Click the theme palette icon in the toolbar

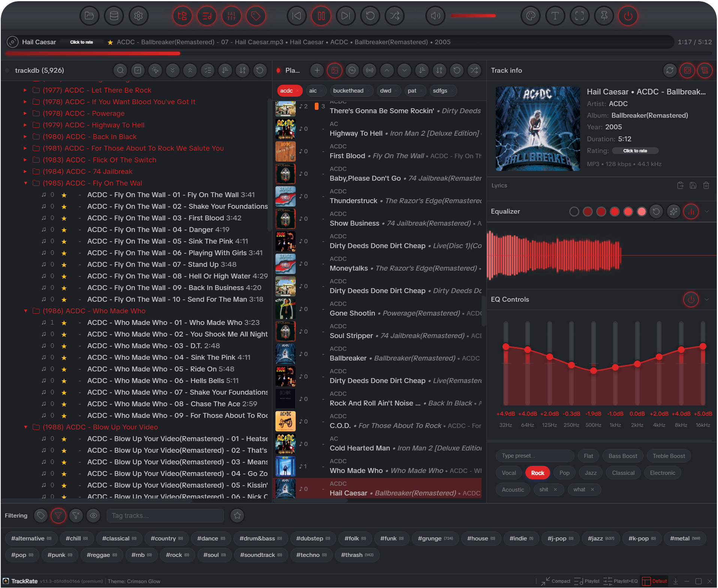[x=531, y=16]
